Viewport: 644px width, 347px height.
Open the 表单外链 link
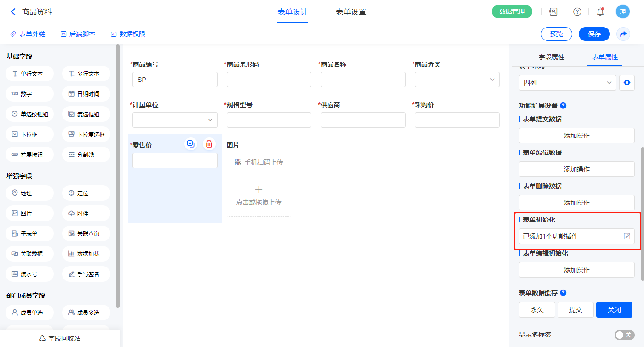tap(28, 34)
